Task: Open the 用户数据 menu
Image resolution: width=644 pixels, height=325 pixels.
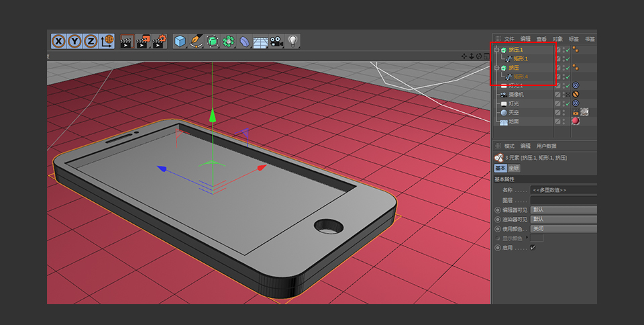Action: (546, 146)
